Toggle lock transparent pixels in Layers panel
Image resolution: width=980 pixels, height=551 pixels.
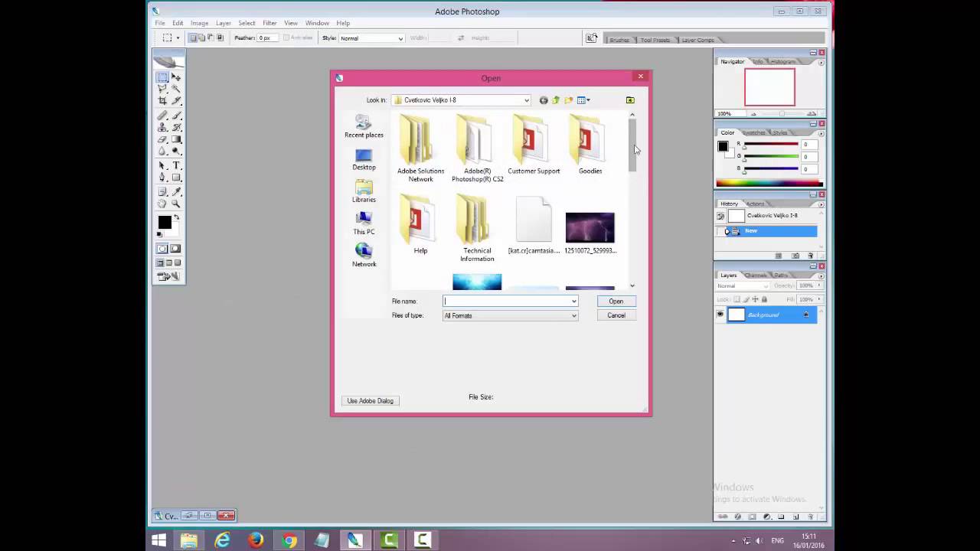(x=737, y=299)
